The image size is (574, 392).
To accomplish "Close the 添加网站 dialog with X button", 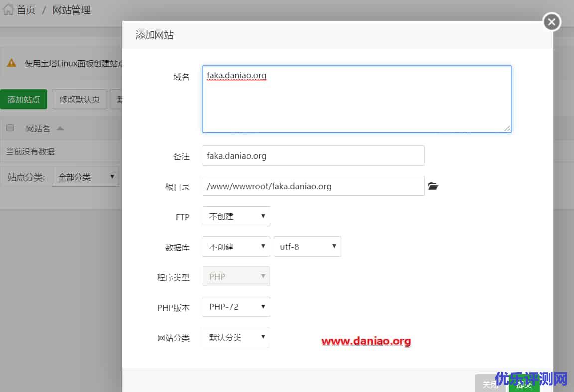I will point(551,22).
